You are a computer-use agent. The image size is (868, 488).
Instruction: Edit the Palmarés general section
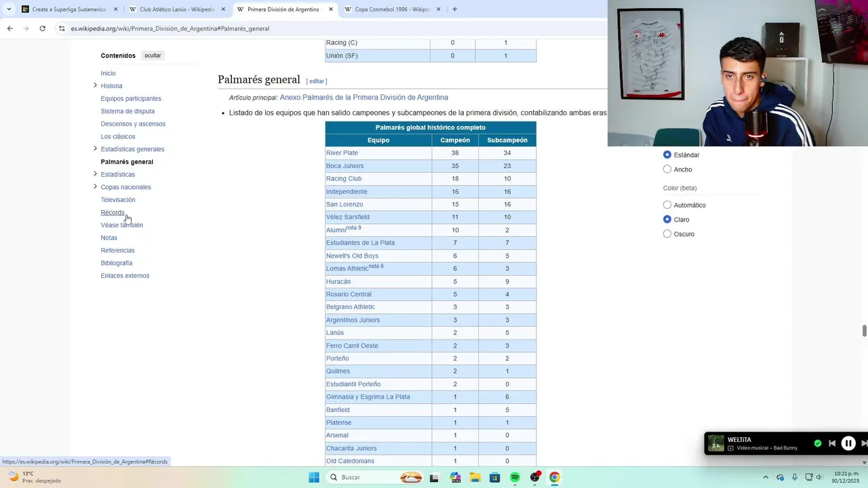pos(317,81)
